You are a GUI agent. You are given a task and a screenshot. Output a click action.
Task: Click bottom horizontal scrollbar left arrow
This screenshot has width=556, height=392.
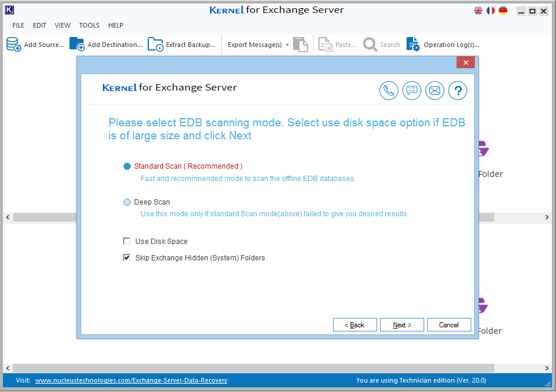click(x=8, y=368)
